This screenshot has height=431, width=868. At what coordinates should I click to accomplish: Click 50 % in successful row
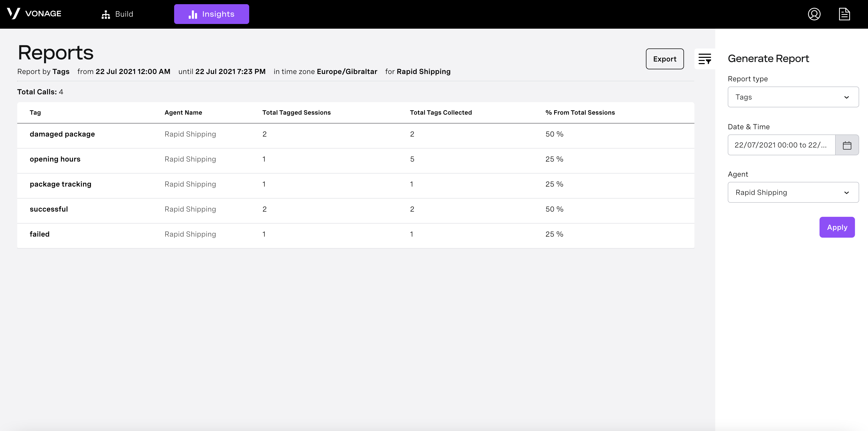point(554,209)
